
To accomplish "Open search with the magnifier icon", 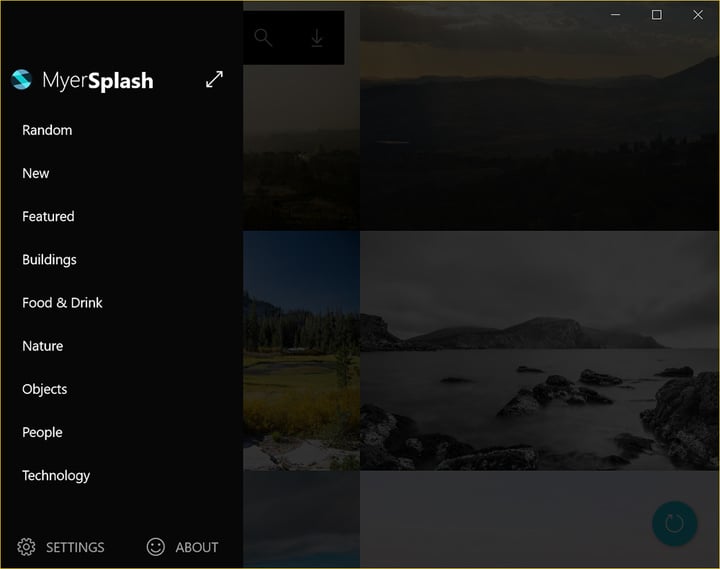I will tap(263, 38).
